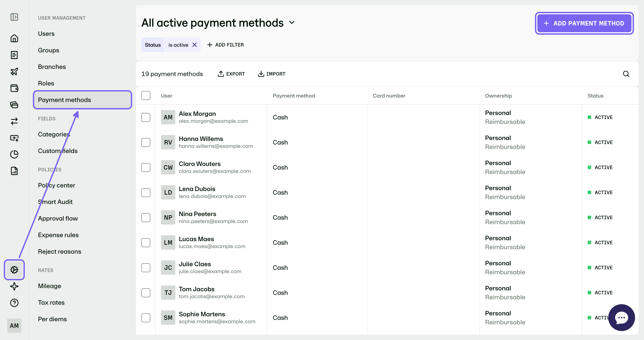Check the box for Clara Wouters
The height and width of the screenshot is (340, 644).
[146, 167]
